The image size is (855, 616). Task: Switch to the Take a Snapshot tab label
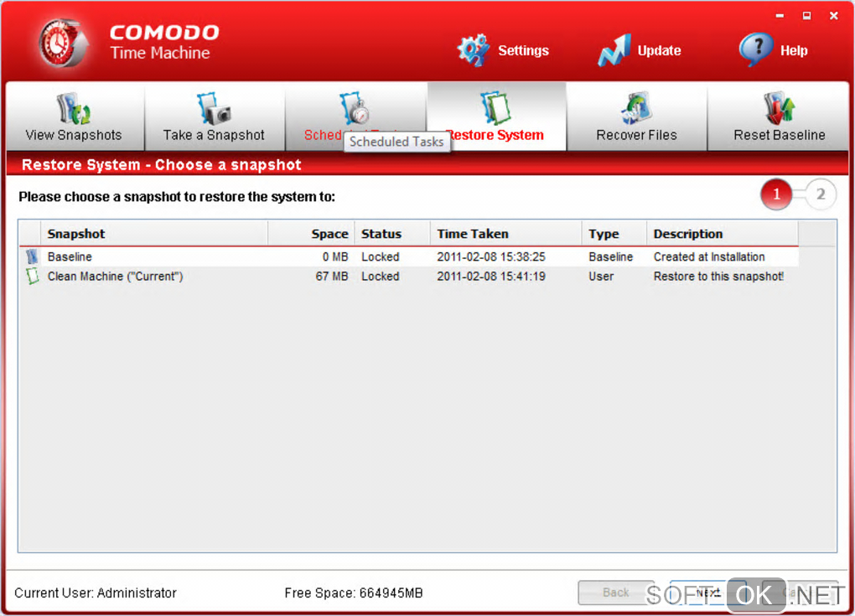[x=214, y=135]
